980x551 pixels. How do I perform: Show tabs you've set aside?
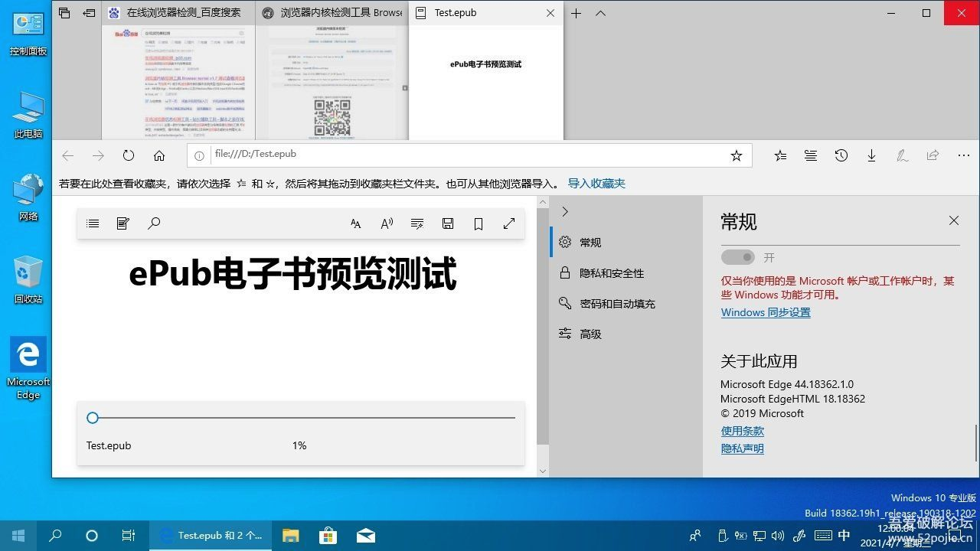pos(64,13)
